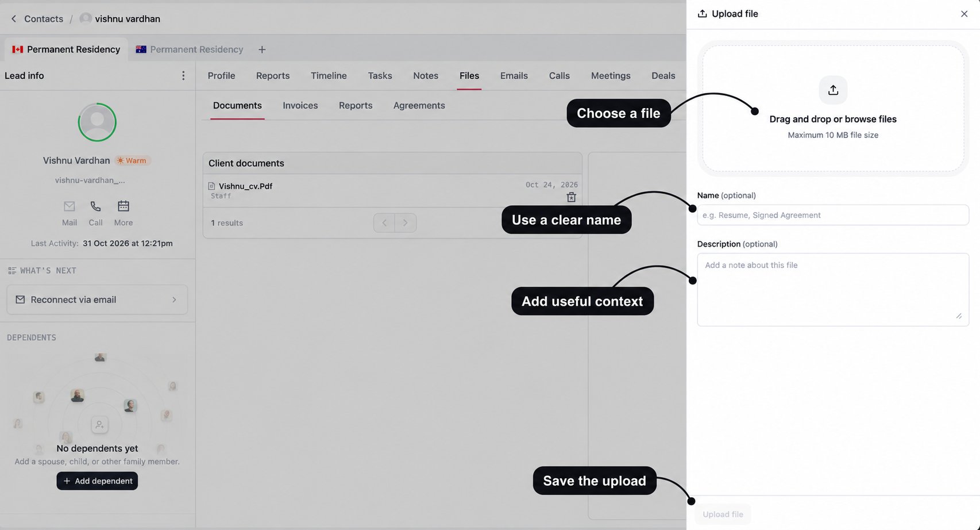The width and height of the screenshot is (980, 530).
Task: Open the Invoices sub-tab
Action: click(300, 106)
